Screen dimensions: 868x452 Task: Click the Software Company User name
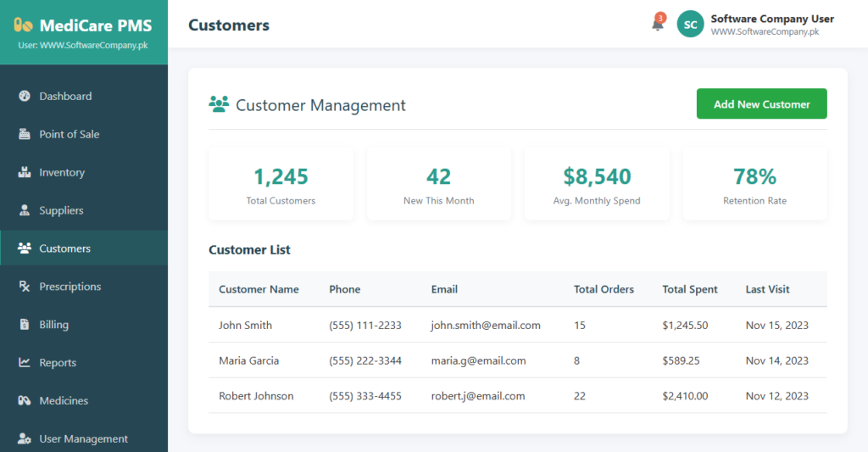coord(771,19)
